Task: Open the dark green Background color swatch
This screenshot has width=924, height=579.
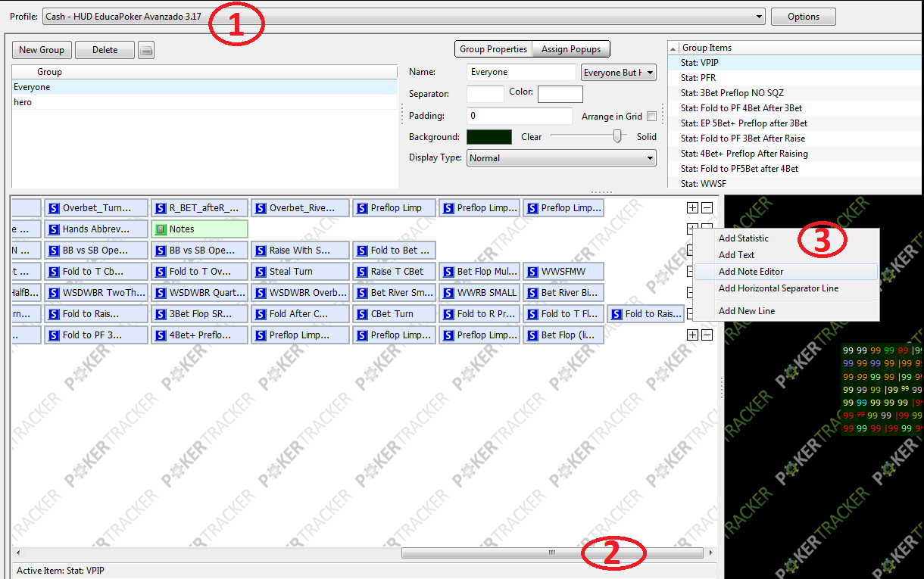Action: tap(489, 137)
